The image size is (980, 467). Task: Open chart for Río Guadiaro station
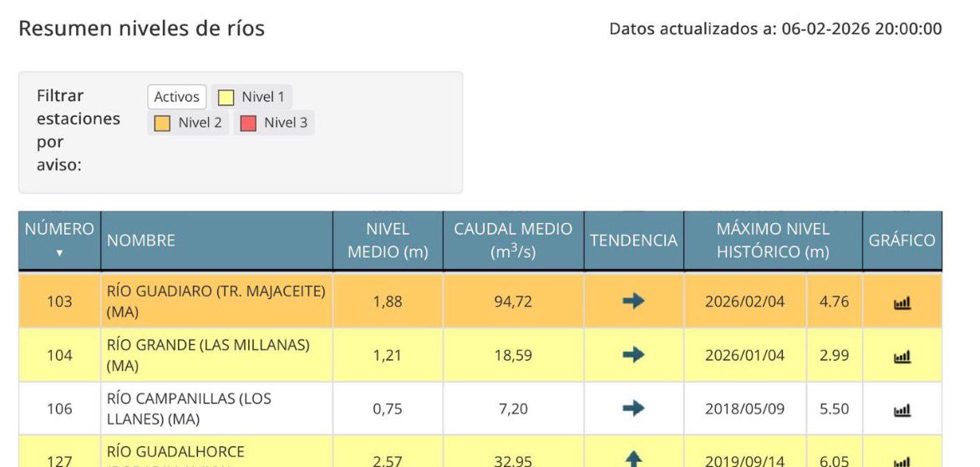click(901, 302)
